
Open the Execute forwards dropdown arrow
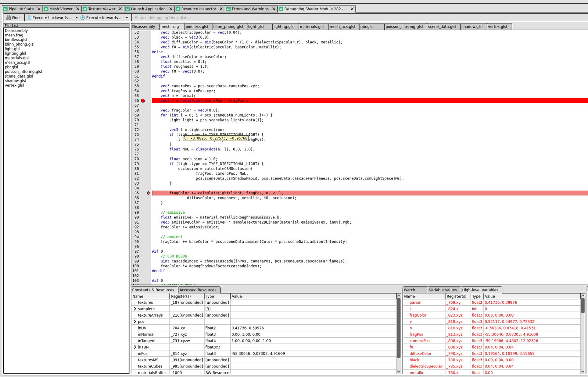click(127, 18)
